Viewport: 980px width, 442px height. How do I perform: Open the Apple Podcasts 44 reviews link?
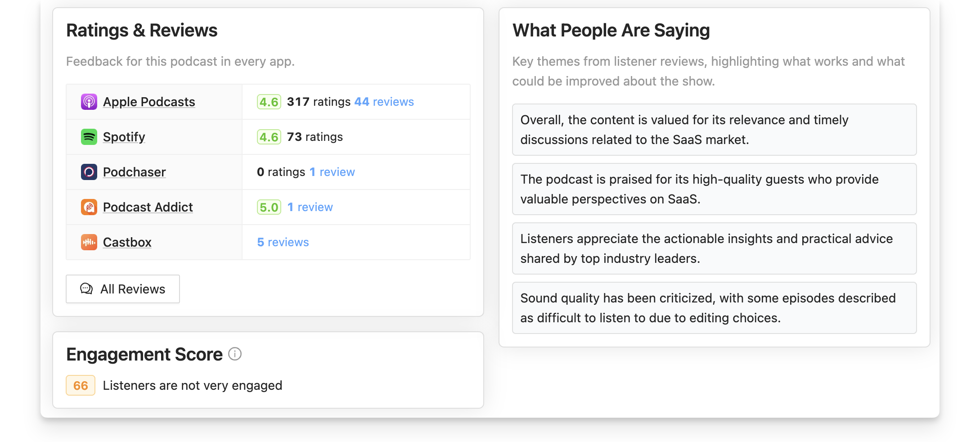coord(383,102)
